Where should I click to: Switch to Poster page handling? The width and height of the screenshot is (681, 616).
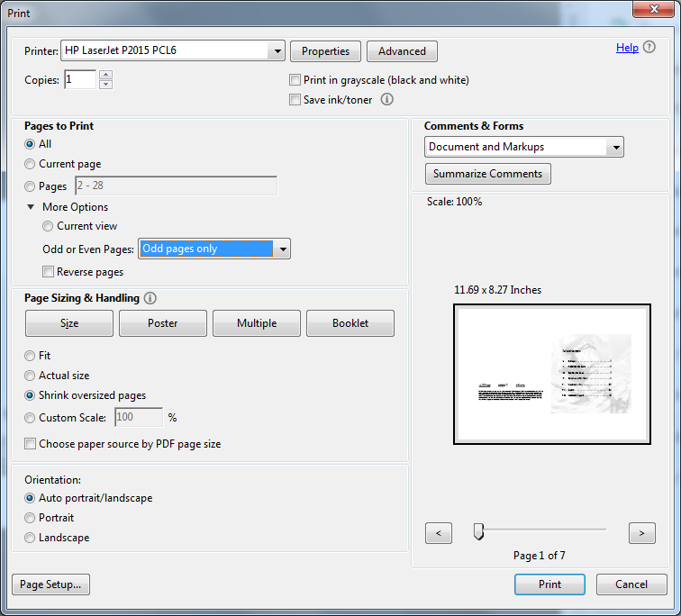[x=163, y=323]
